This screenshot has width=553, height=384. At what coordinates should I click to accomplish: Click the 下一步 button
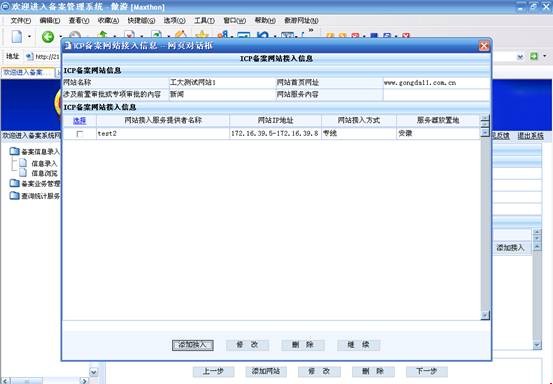point(427,371)
